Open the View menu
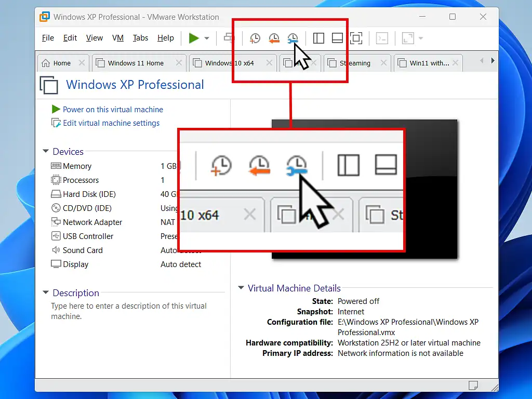Viewport: 532px width, 399px height. click(x=95, y=38)
